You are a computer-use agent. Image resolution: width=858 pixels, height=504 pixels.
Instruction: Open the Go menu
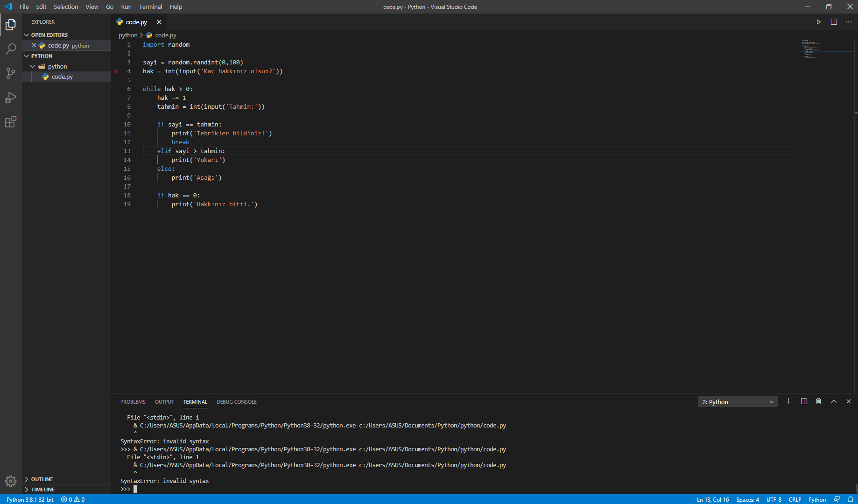coord(110,7)
